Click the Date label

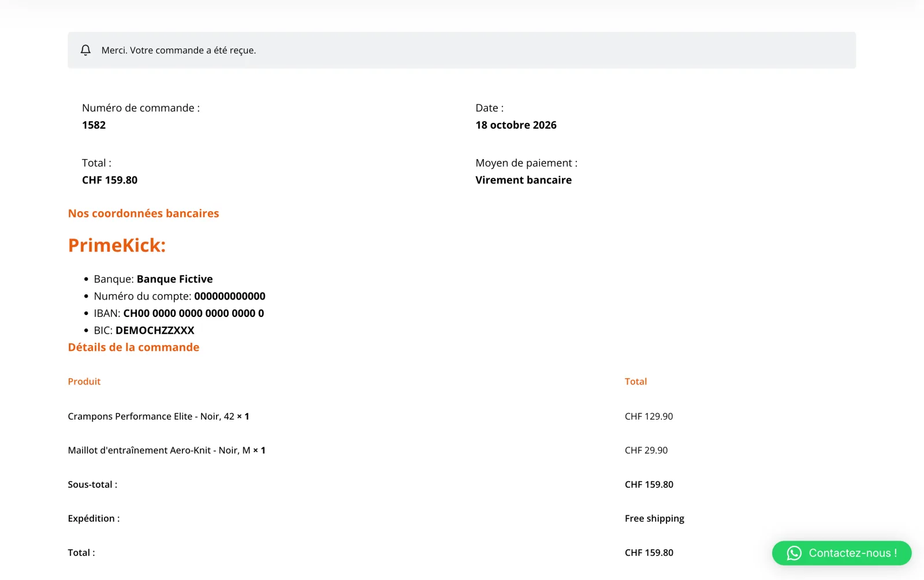[x=489, y=108]
